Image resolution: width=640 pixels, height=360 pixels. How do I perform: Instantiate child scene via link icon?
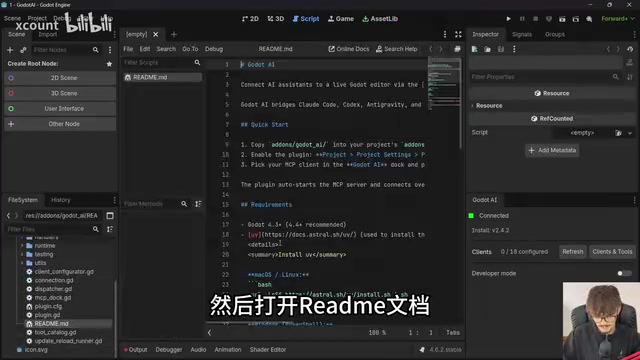pos(23,50)
